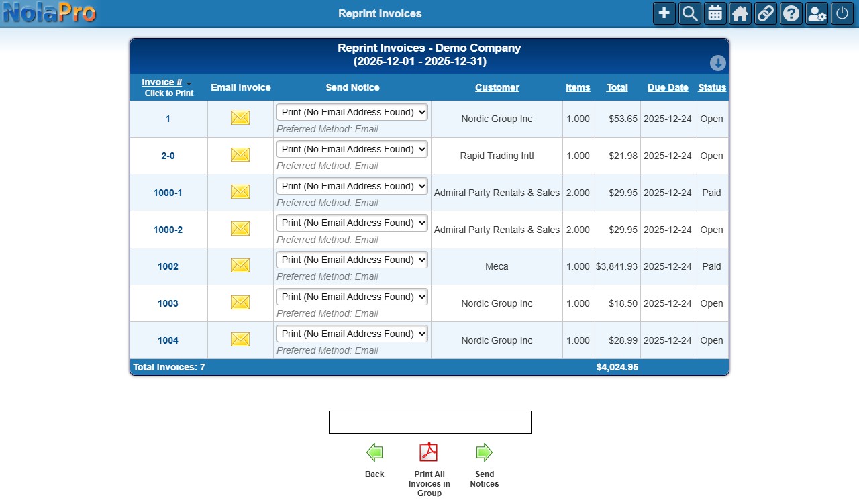Click the power logout icon
The width and height of the screenshot is (859, 504).
[x=842, y=13]
